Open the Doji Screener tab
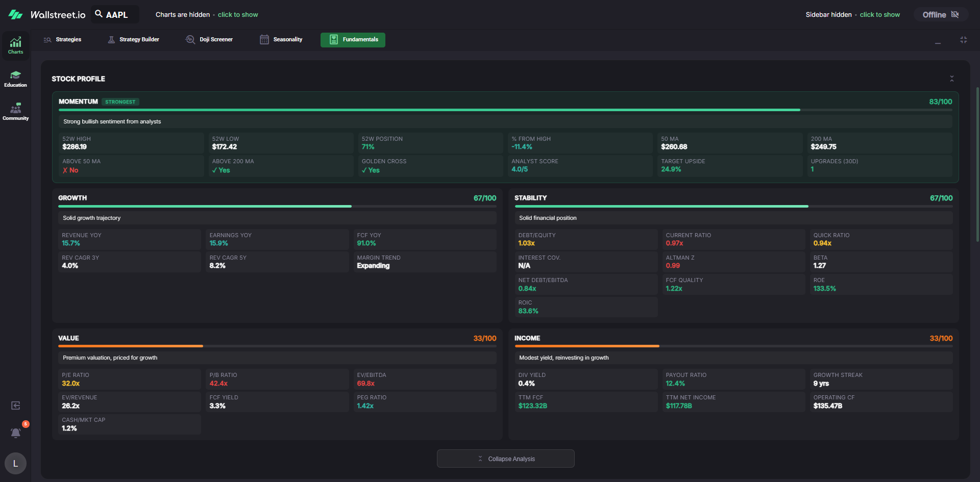 (x=209, y=40)
